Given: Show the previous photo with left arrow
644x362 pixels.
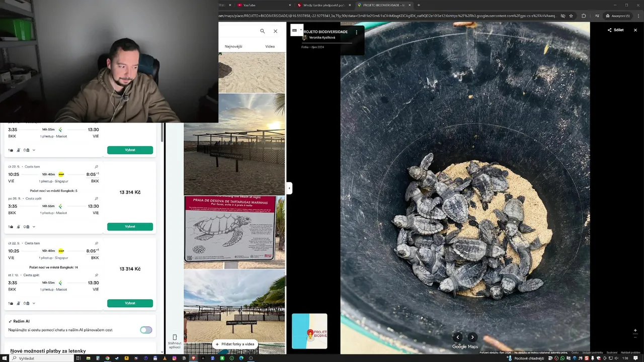Looking at the screenshot, I should tap(457, 337).
